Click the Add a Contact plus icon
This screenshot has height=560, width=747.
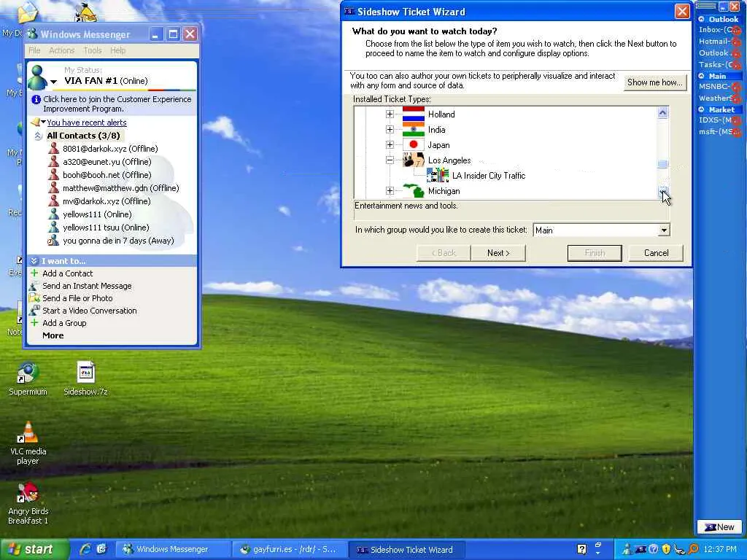point(34,273)
